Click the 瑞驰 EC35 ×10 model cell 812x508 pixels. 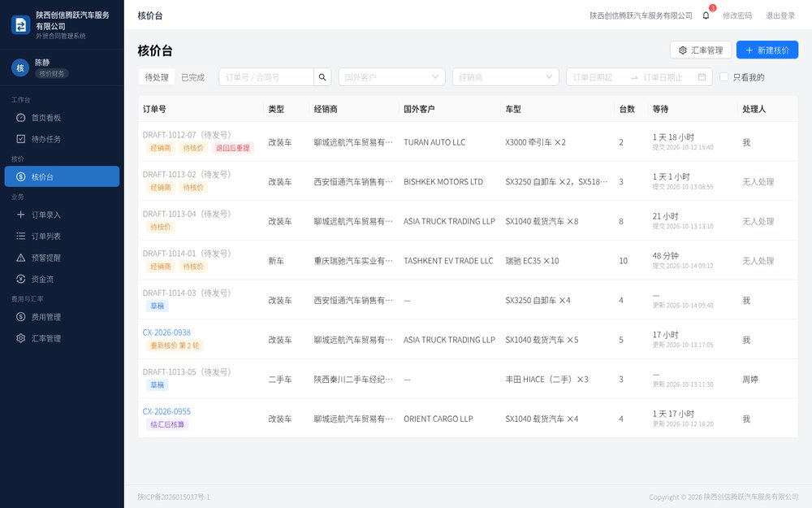[x=533, y=261]
